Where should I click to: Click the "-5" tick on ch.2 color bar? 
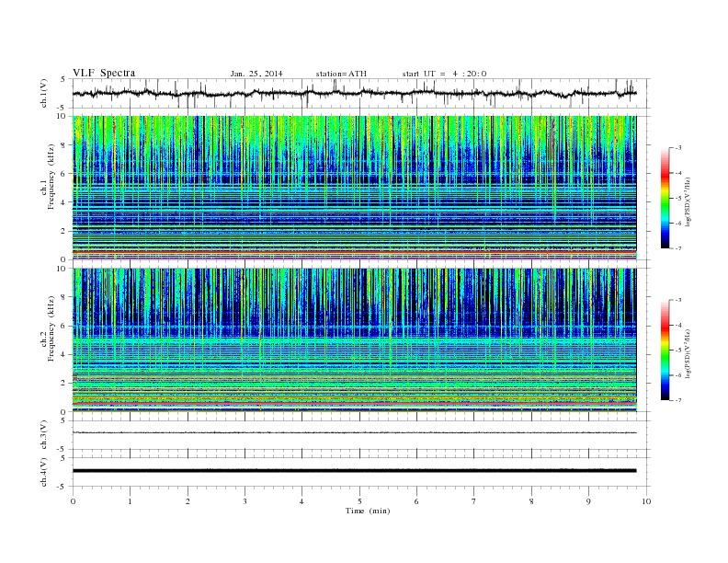coord(677,350)
